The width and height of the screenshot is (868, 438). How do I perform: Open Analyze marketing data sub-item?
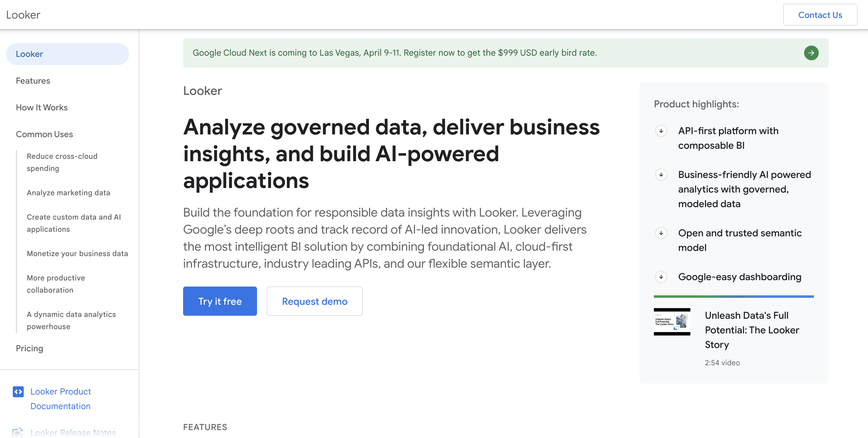tap(68, 193)
